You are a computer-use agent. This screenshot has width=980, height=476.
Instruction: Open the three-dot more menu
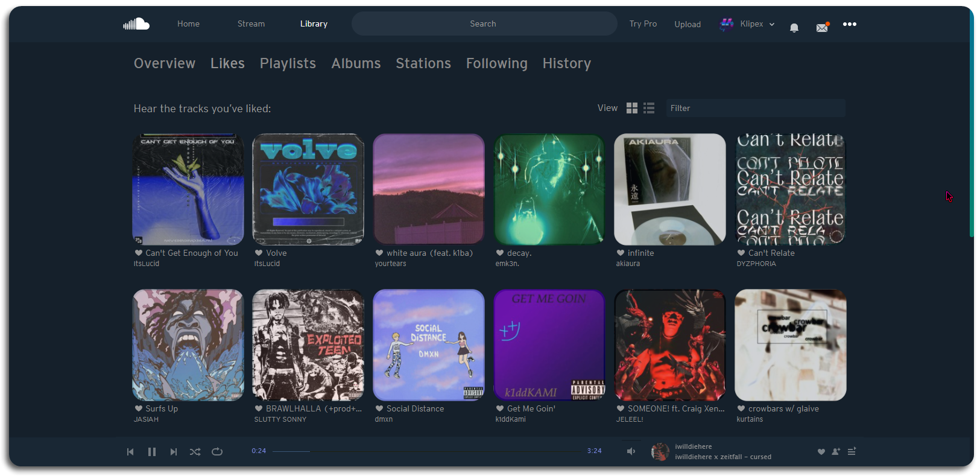(x=850, y=24)
